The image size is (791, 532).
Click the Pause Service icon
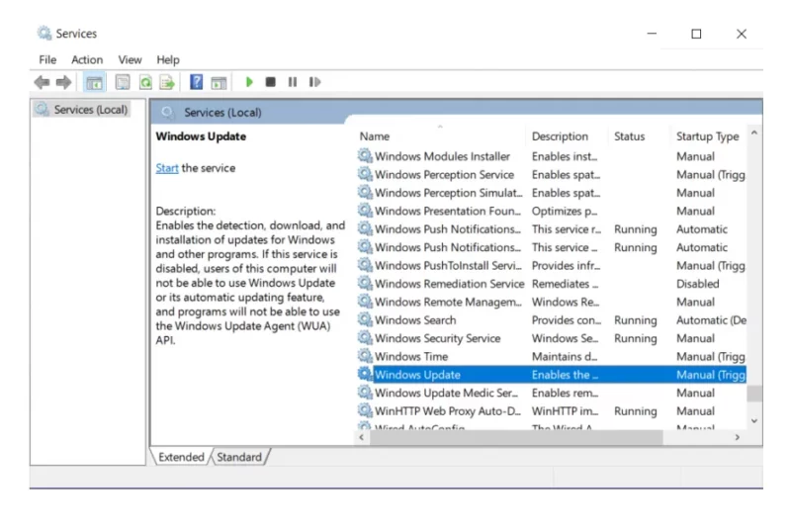(x=292, y=82)
